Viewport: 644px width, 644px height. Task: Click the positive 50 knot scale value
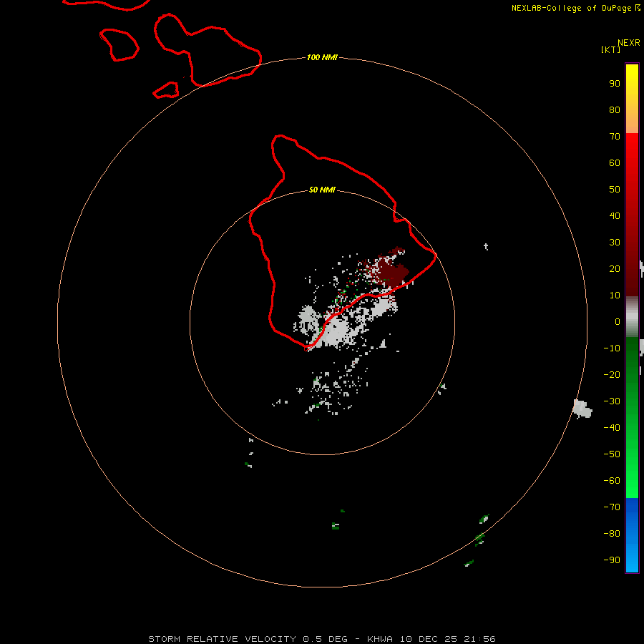click(615, 190)
